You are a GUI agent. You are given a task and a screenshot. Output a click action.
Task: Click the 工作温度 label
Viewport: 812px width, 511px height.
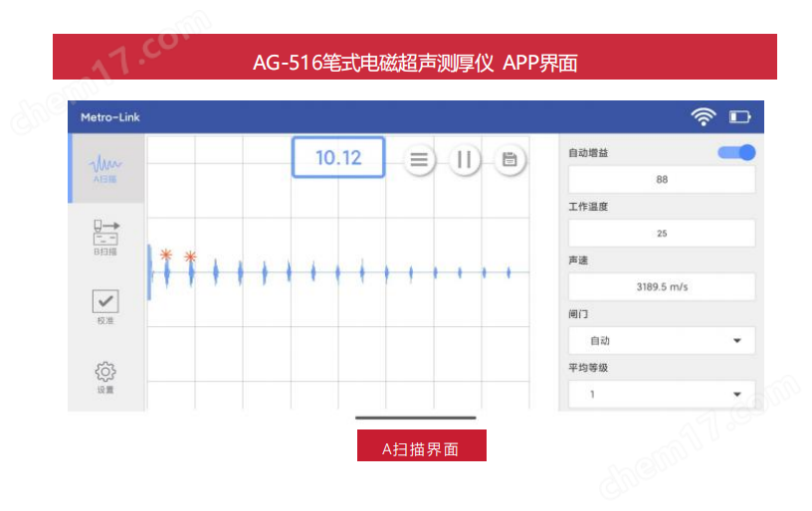coord(588,207)
